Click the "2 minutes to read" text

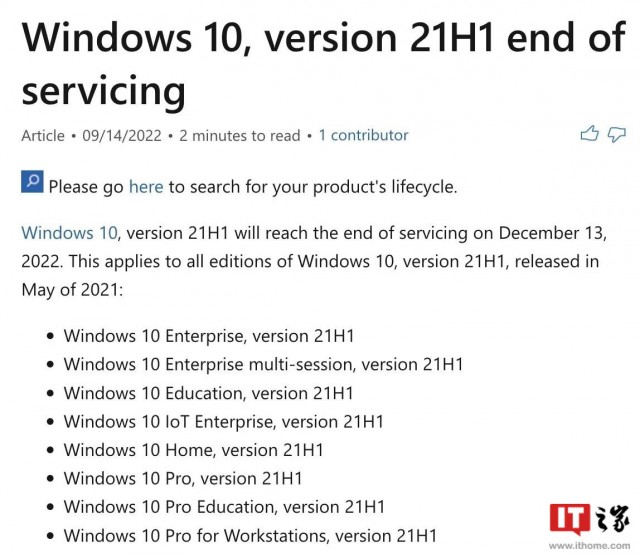[x=239, y=135]
